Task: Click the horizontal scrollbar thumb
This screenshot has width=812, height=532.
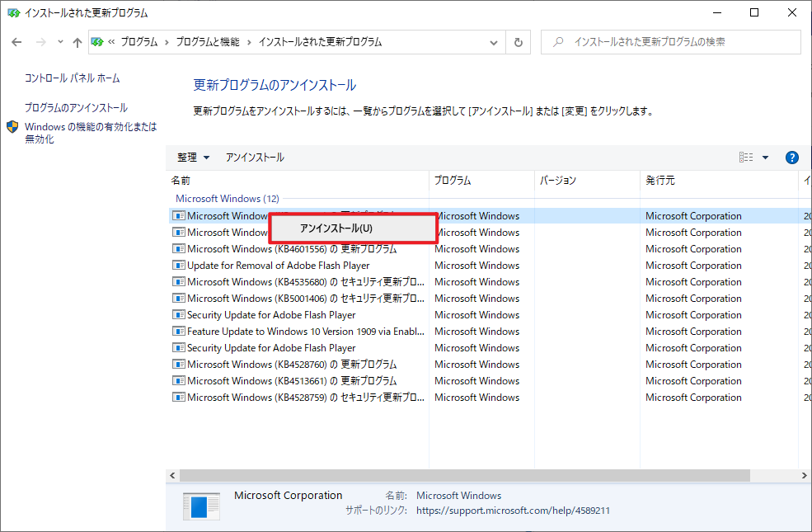Action: coord(464,476)
